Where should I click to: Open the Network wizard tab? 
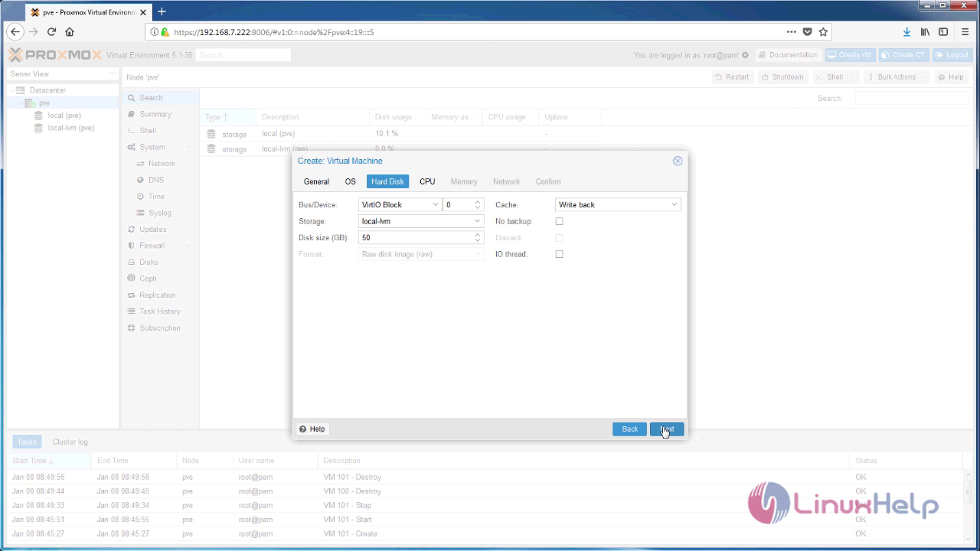[x=506, y=181]
